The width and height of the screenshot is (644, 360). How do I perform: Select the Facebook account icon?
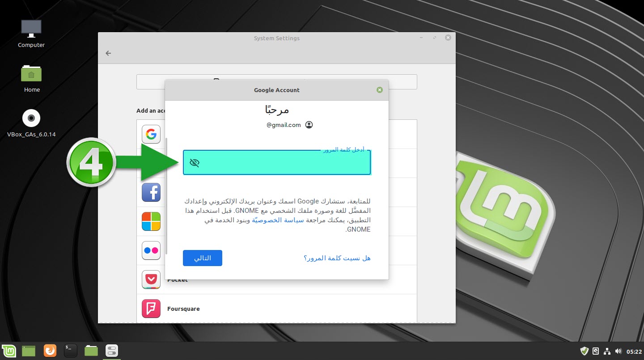click(x=151, y=192)
